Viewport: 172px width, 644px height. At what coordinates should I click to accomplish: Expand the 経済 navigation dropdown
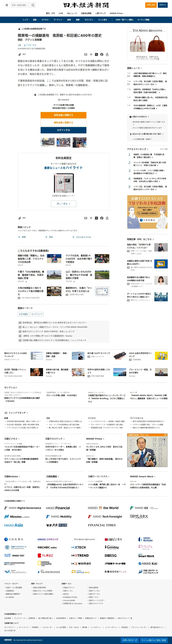click(x=70, y=20)
